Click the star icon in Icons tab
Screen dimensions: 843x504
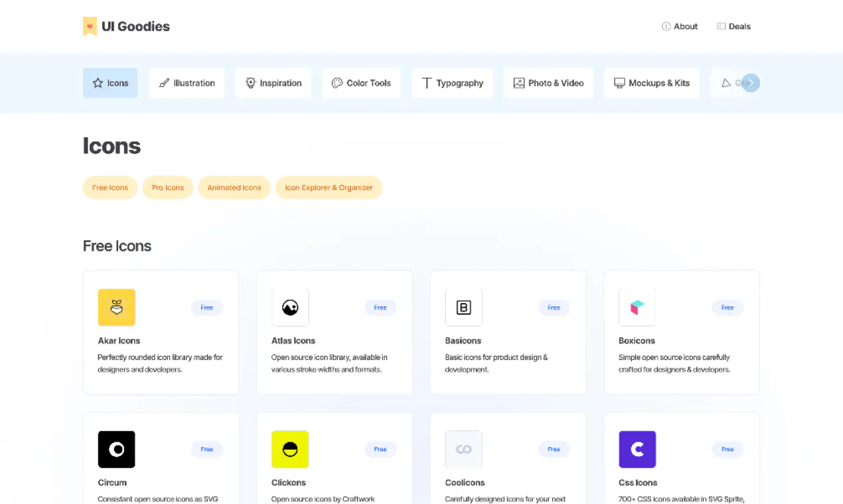pyautogui.click(x=98, y=83)
